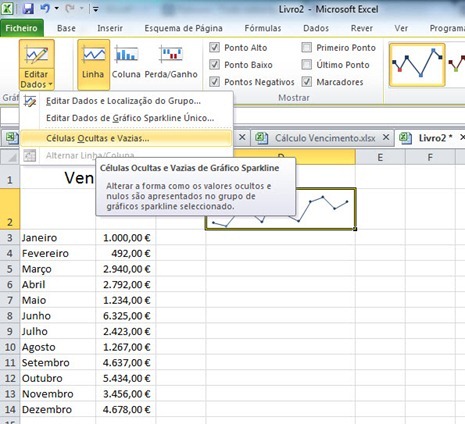Open the Fórmulas ribbon tab

[263, 28]
